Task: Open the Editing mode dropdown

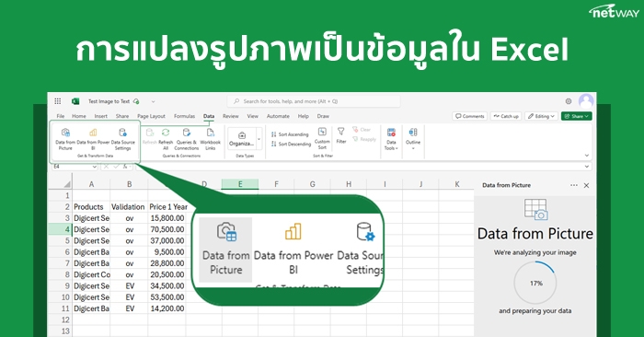Action: pos(541,116)
